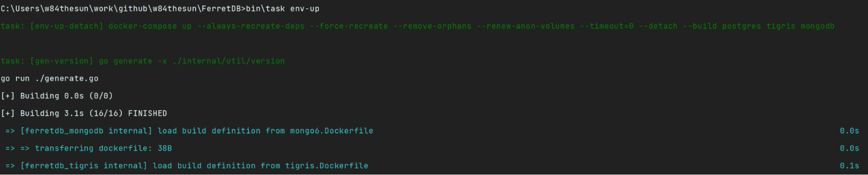Click the '--detach' flag text

[x=658, y=26]
